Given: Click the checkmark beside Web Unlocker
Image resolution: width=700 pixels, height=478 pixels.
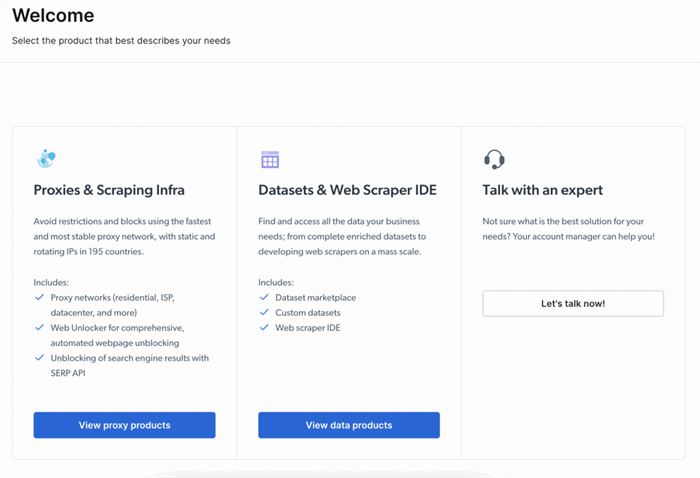Looking at the screenshot, I should (x=39, y=328).
